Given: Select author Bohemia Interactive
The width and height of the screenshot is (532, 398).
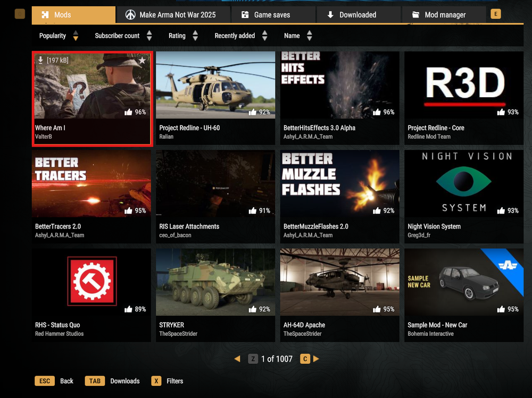Looking at the screenshot, I should [430, 334].
